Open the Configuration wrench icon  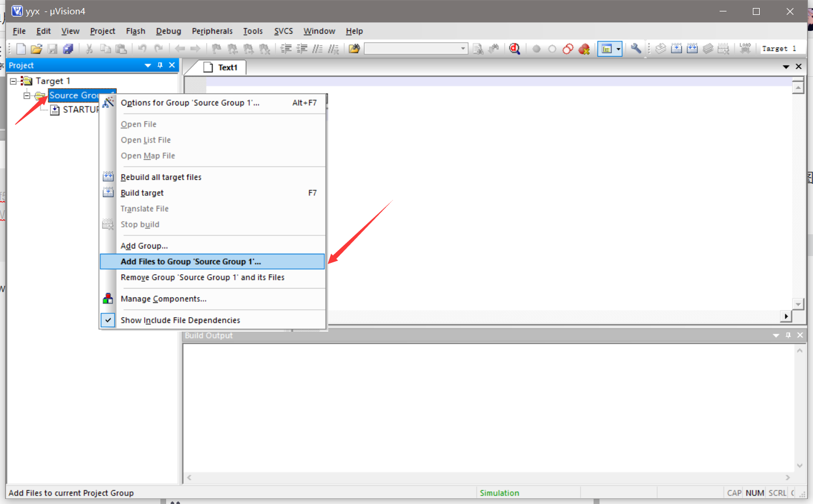636,49
